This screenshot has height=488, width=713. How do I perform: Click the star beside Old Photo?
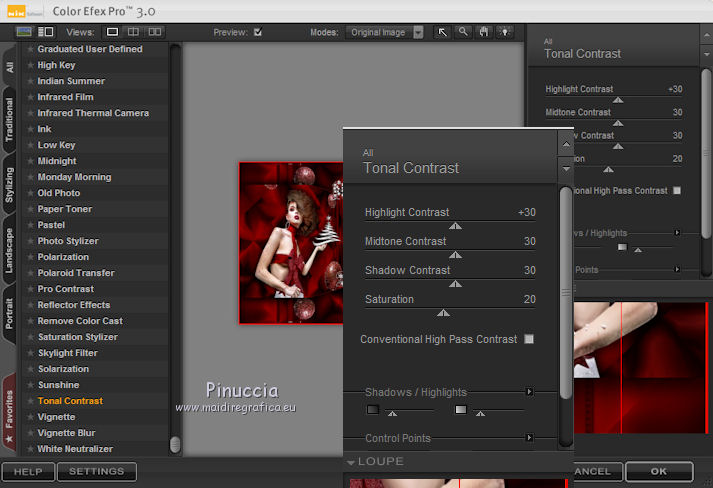pos(30,193)
